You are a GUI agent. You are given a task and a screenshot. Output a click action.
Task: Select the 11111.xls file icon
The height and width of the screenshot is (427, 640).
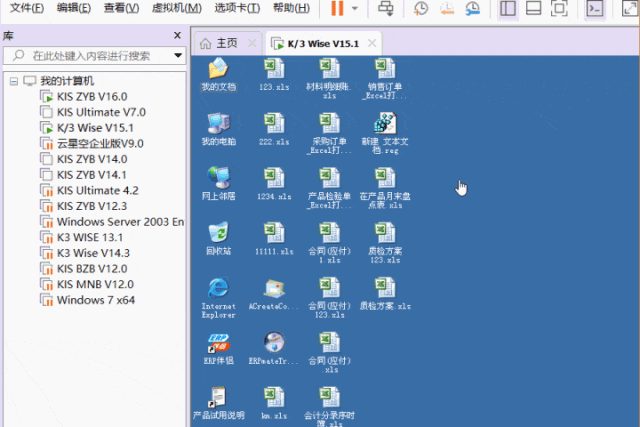pos(274,239)
